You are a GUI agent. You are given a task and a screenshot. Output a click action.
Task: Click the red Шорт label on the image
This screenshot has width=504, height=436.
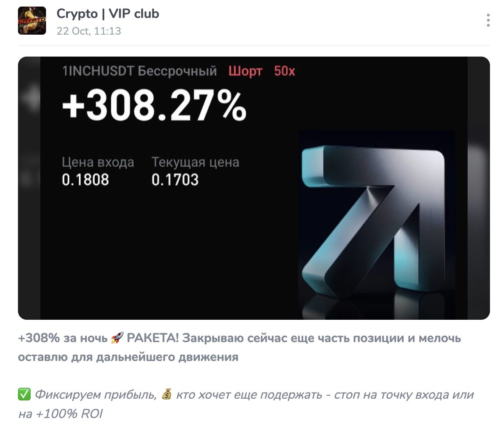245,72
